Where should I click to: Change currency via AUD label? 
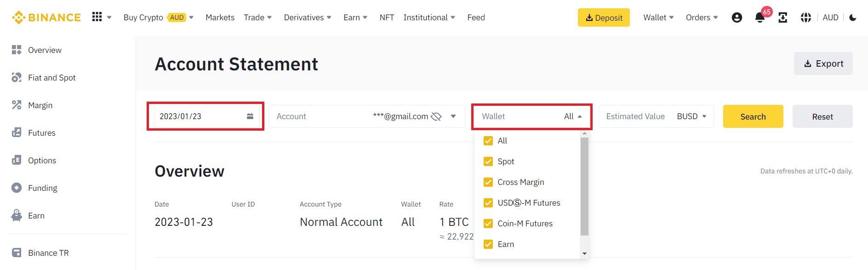point(830,17)
